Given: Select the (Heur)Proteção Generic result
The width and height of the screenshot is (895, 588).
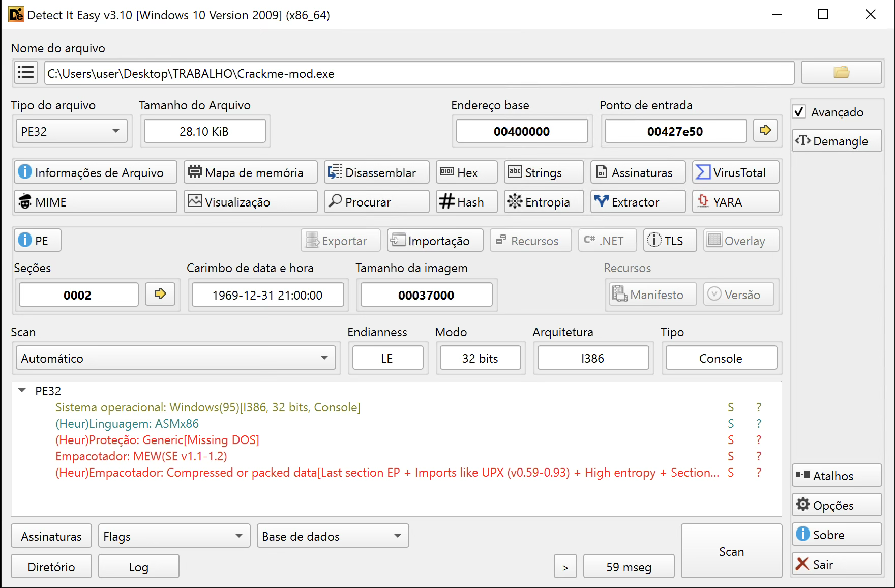Looking at the screenshot, I should 157,440.
